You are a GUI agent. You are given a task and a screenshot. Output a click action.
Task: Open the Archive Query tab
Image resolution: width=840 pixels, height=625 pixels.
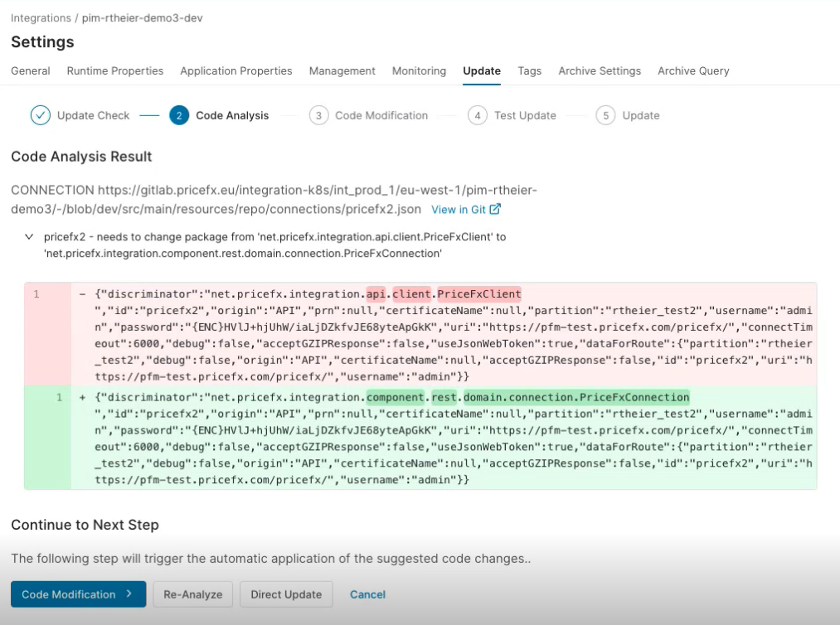[693, 71]
